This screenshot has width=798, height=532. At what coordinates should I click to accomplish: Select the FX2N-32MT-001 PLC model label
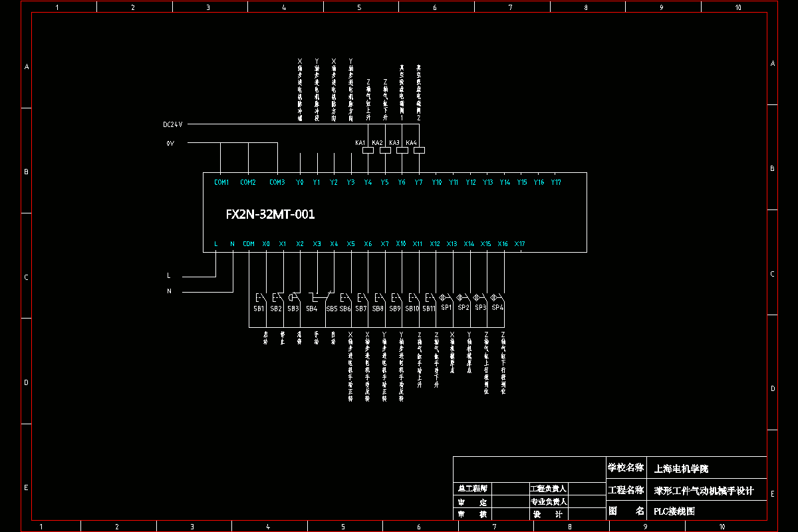[270, 215]
